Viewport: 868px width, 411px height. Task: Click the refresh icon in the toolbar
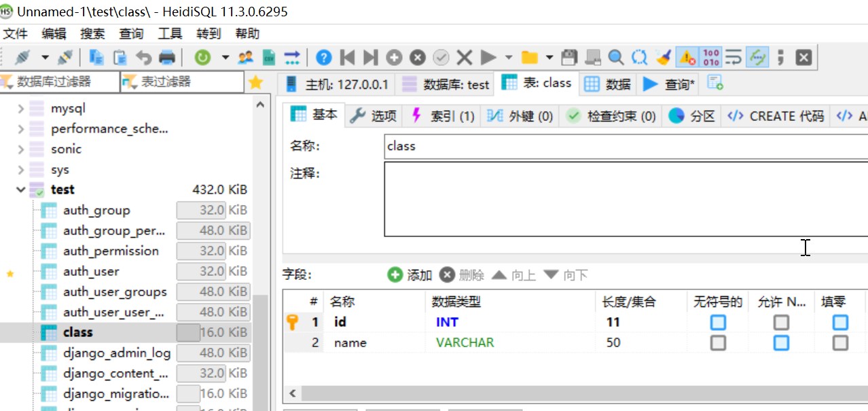(x=202, y=58)
